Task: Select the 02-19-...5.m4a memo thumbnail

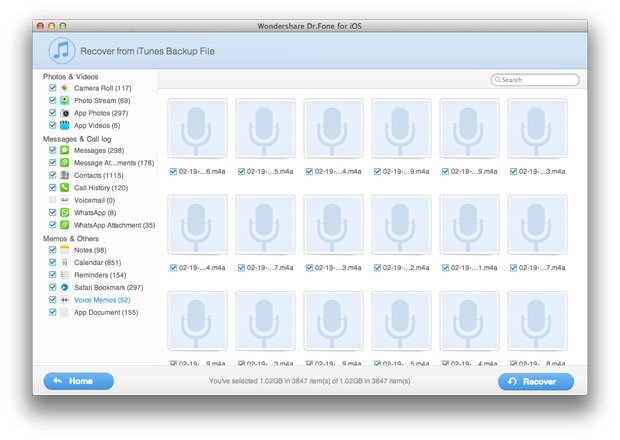Action: (x=265, y=128)
